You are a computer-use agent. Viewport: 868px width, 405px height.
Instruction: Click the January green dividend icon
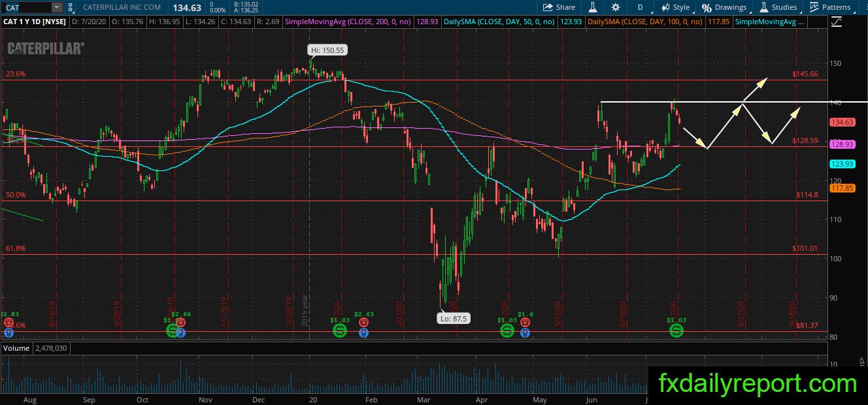point(340,331)
